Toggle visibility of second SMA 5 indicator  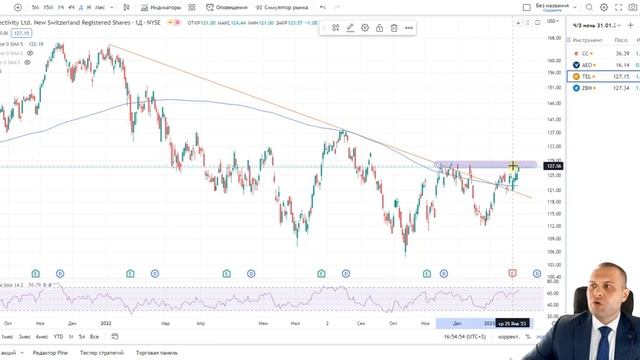pos(30,53)
